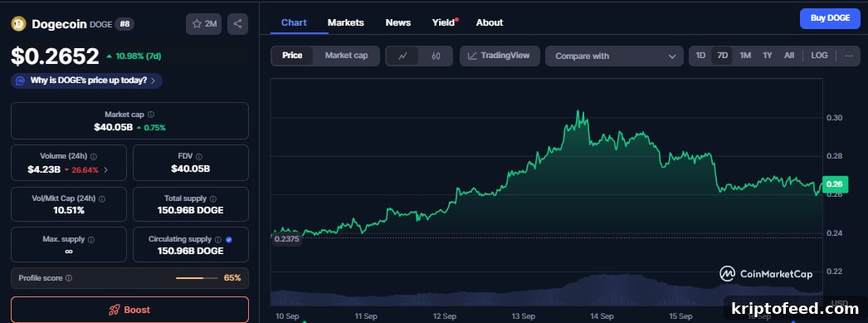The image size is (868, 323).
Task: Set chart range to 1Y
Action: click(768, 56)
